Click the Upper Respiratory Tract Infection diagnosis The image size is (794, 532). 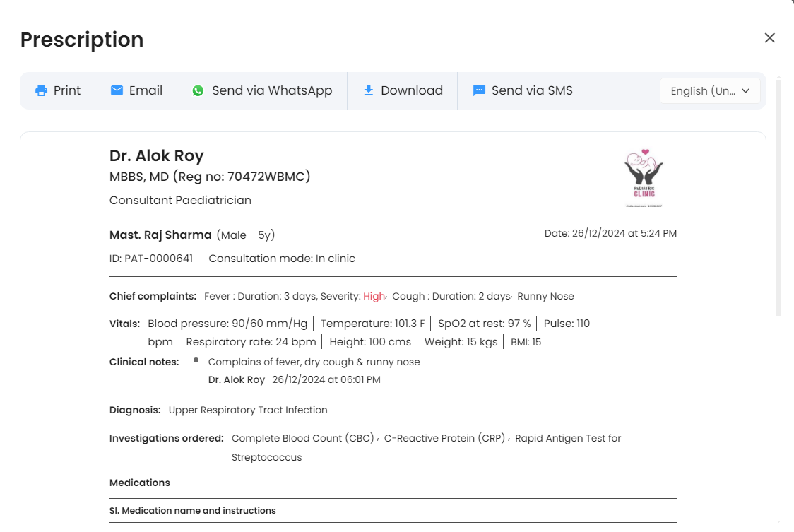tap(248, 410)
